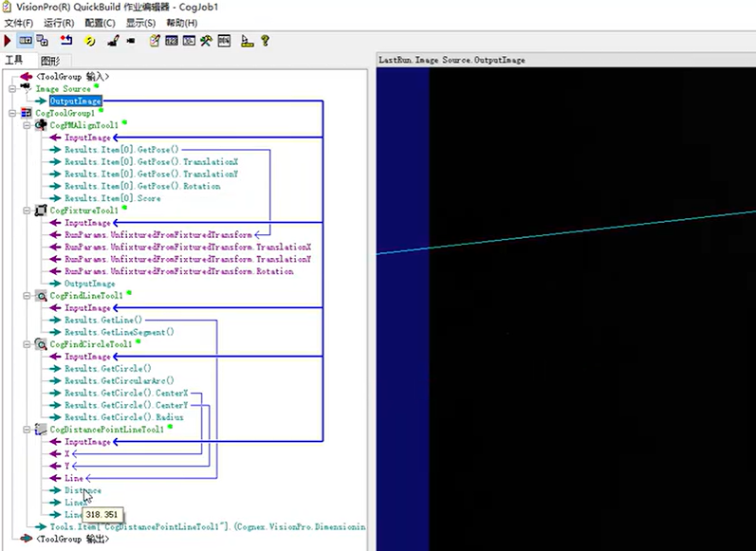Click the first blue numeric panel icon

point(172,41)
